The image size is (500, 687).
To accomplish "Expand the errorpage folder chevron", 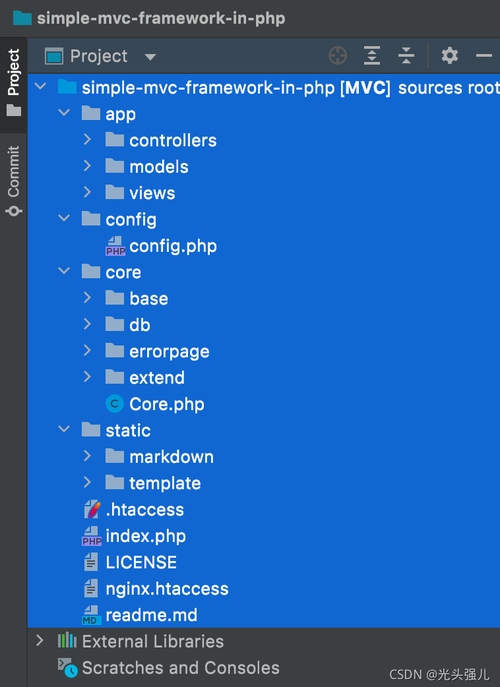I will tap(87, 350).
